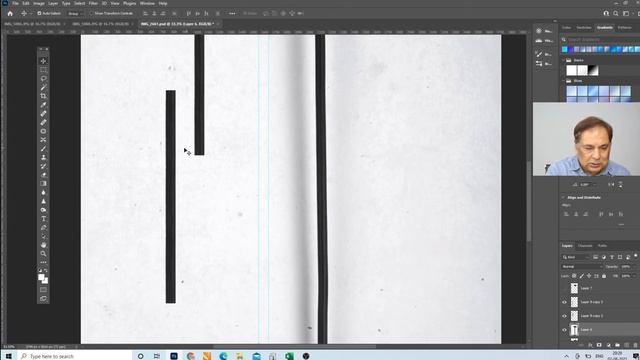
Task: Open Chrome from the taskbar
Action: 190,356
